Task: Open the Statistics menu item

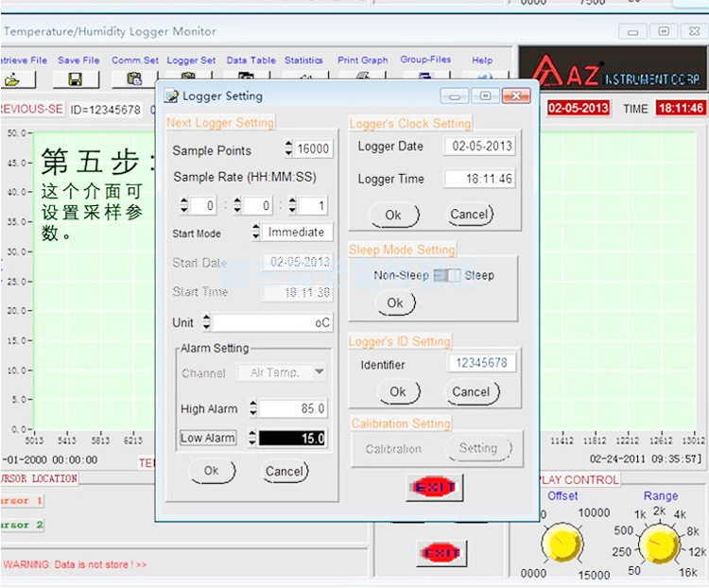Action: (x=303, y=61)
